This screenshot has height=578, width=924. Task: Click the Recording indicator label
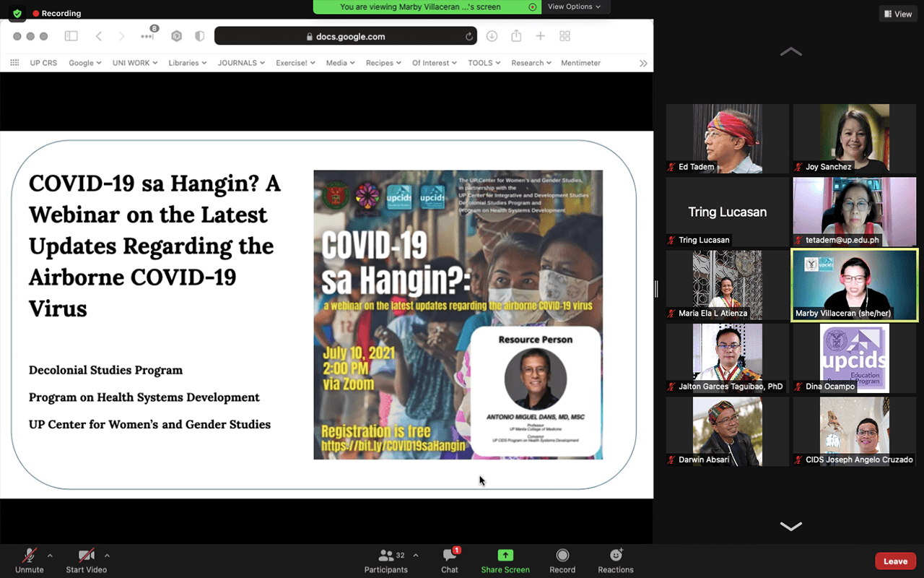pyautogui.click(x=61, y=13)
